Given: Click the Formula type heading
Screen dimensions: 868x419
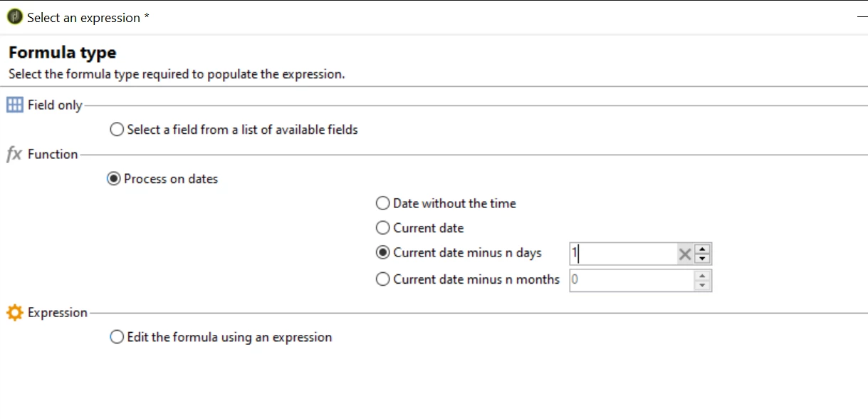Looking at the screenshot, I should pyautogui.click(x=63, y=53).
